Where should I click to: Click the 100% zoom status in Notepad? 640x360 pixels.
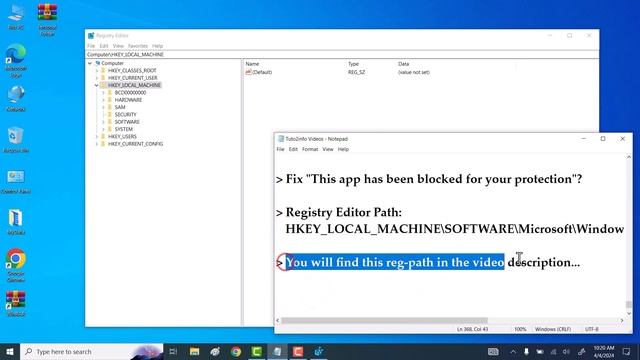tap(520, 329)
